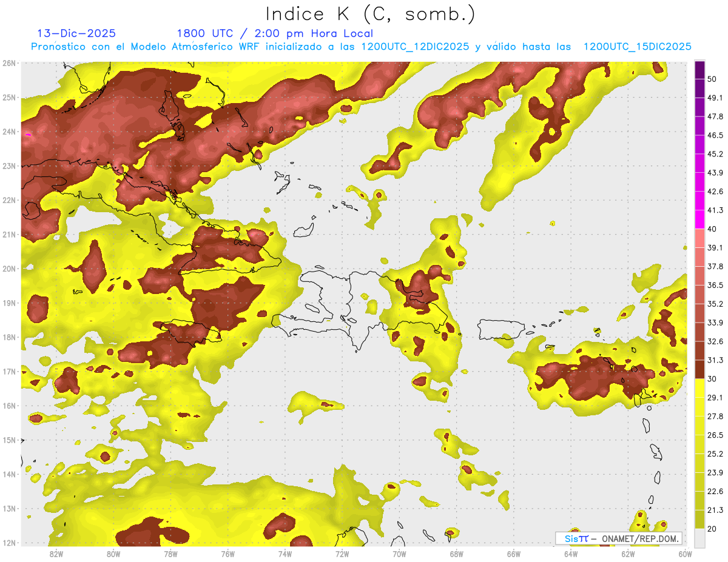Click the 15N latitude label
The image size is (728, 562).
(9, 440)
